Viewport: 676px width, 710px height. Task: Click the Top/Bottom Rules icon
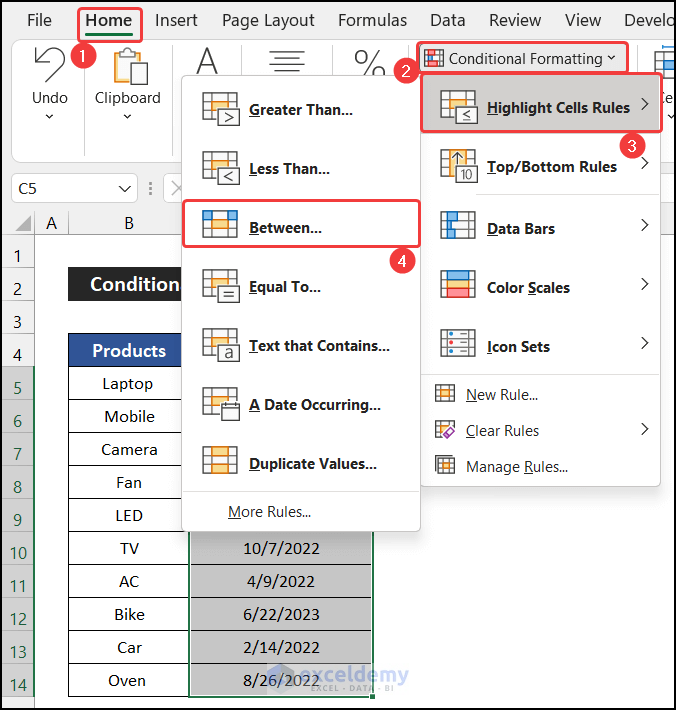point(459,166)
